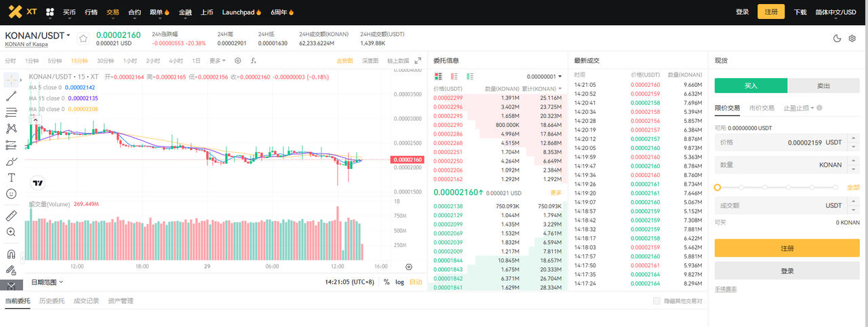Click 登录 link in header

pos(742,12)
